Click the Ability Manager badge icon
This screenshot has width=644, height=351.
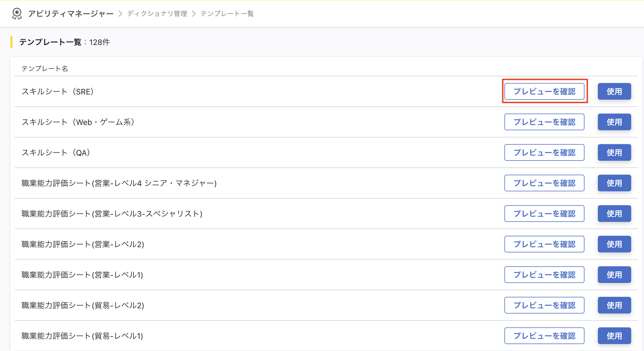(x=17, y=14)
